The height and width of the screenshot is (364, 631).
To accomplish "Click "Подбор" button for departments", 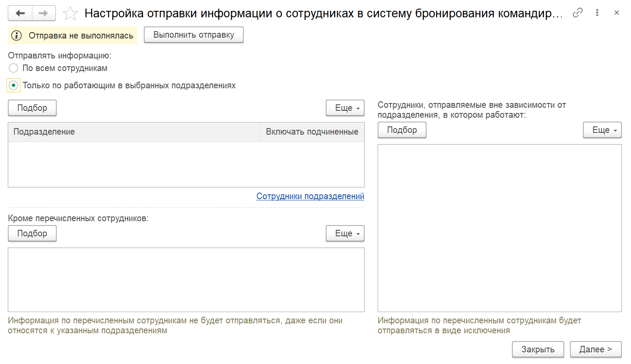I will (32, 108).
